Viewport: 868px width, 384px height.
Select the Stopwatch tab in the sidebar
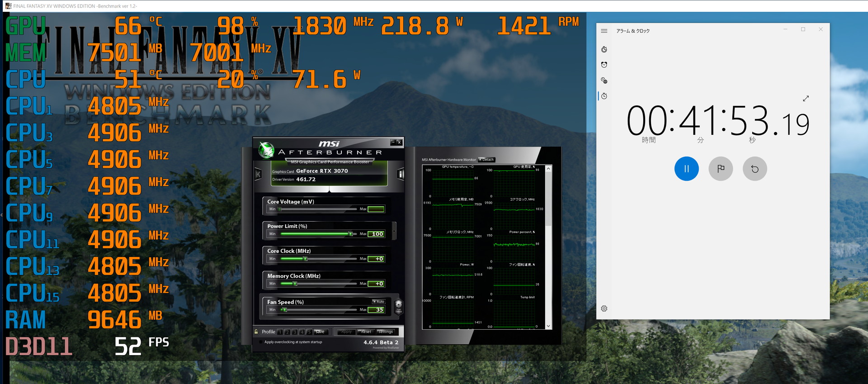[604, 96]
